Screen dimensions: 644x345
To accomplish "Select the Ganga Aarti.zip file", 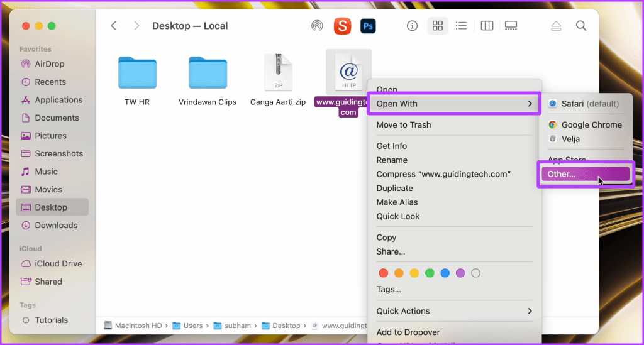I will pos(278,72).
